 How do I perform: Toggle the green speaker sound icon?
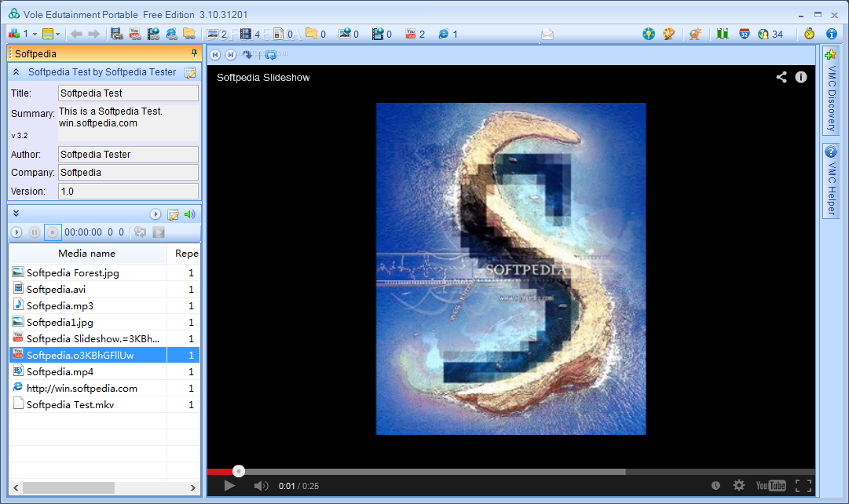click(189, 214)
